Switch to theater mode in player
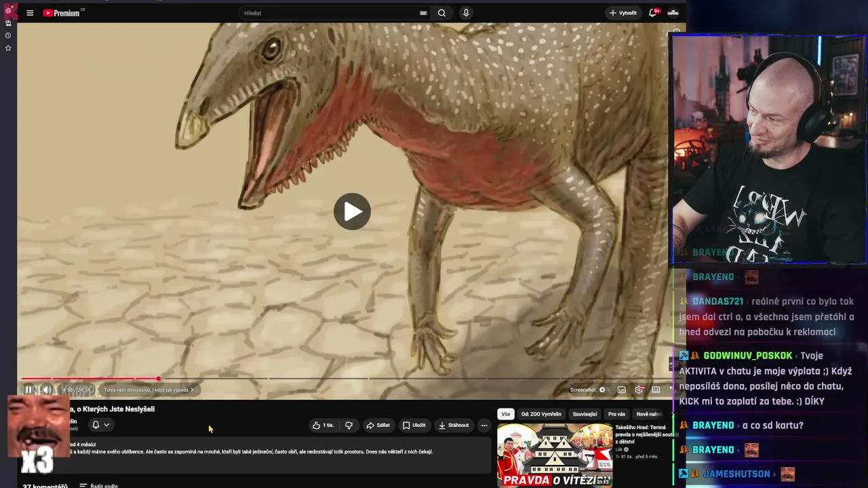 click(656, 390)
